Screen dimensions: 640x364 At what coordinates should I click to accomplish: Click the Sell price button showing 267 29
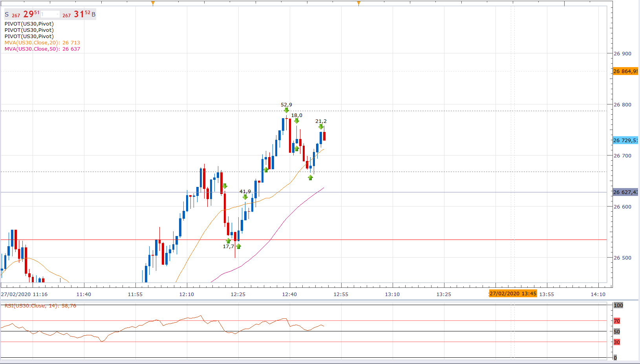click(22, 15)
